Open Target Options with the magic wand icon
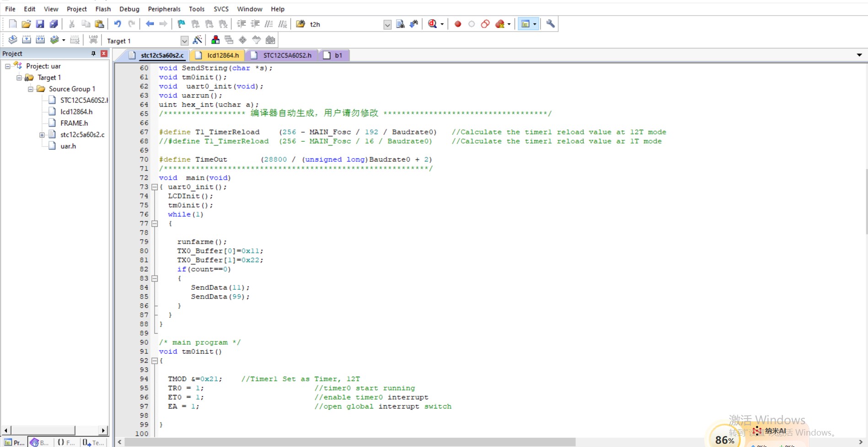 click(198, 40)
